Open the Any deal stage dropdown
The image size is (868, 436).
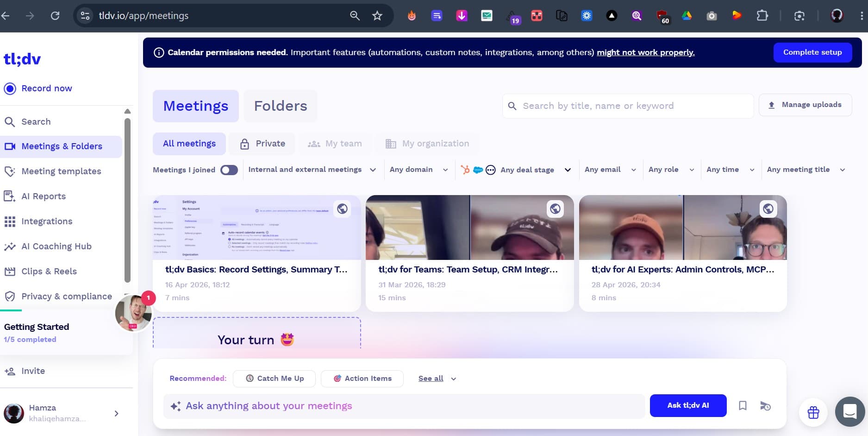tap(516, 170)
